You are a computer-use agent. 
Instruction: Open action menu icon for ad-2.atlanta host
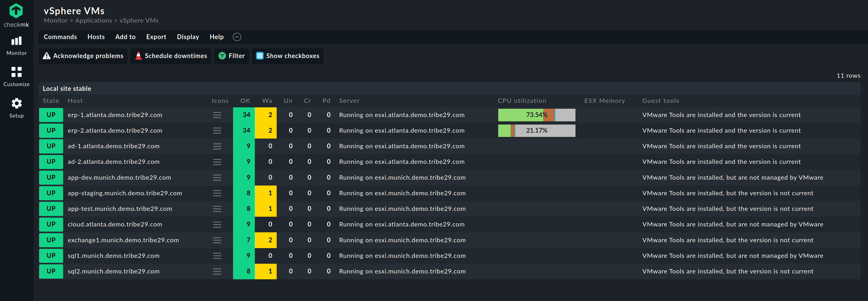coord(217,162)
